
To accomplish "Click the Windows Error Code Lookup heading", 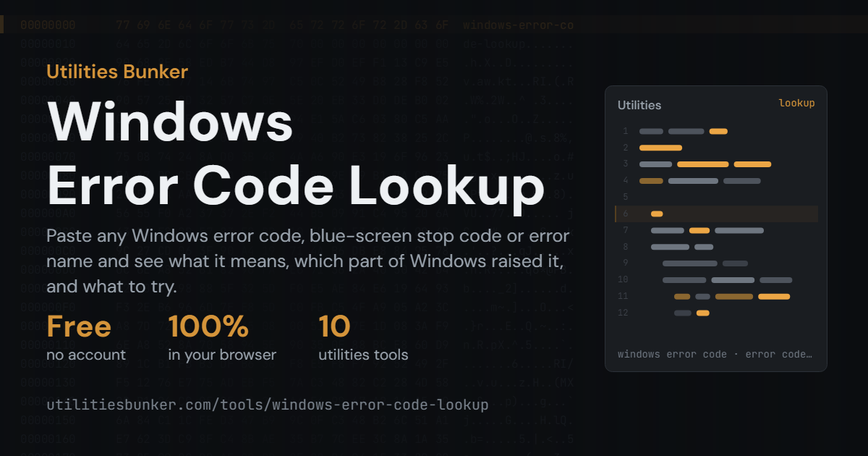I will 296,153.
